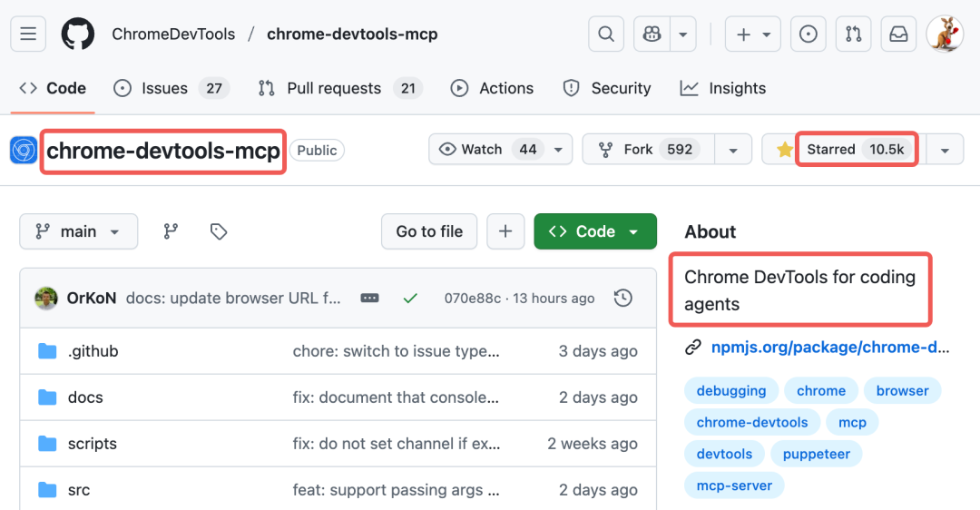Open the docs: update browser URL commit

(233, 299)
